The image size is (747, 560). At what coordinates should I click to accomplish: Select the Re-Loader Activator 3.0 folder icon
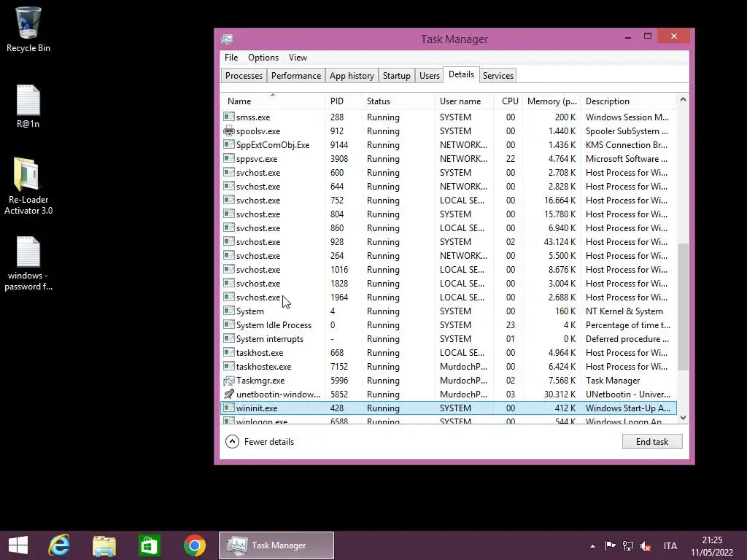point(28,186)
